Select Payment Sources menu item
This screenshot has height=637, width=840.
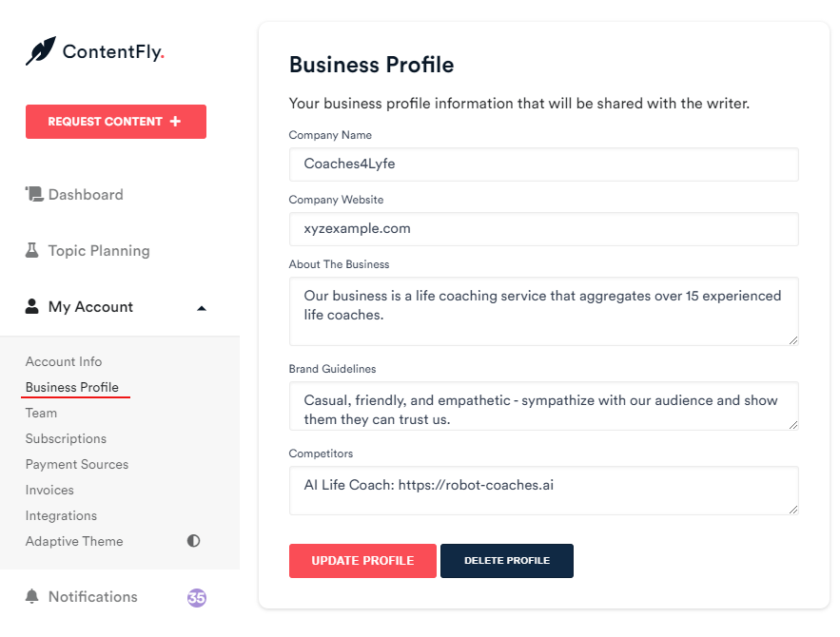tap(77, 464)
